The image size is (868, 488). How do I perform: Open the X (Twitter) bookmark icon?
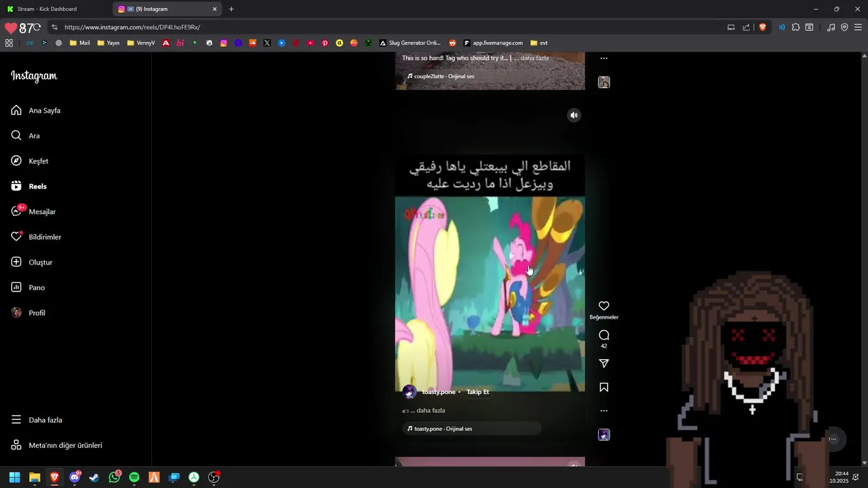[267, 43]
